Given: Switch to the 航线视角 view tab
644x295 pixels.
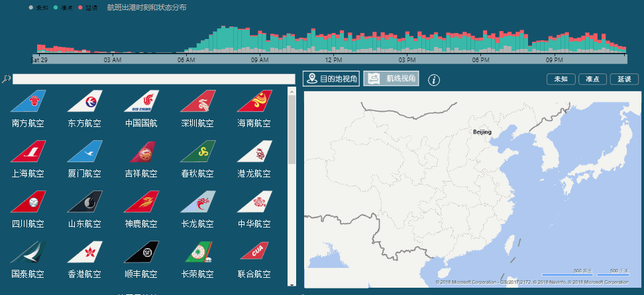Looking at the screenshot, I should click(x=391, y=79).
